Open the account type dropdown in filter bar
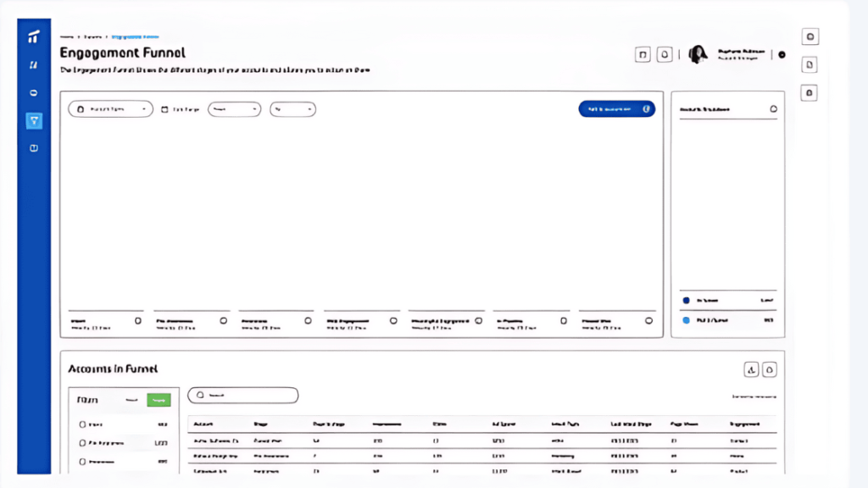This screenshot has height=488, width=868. point(110,109)
